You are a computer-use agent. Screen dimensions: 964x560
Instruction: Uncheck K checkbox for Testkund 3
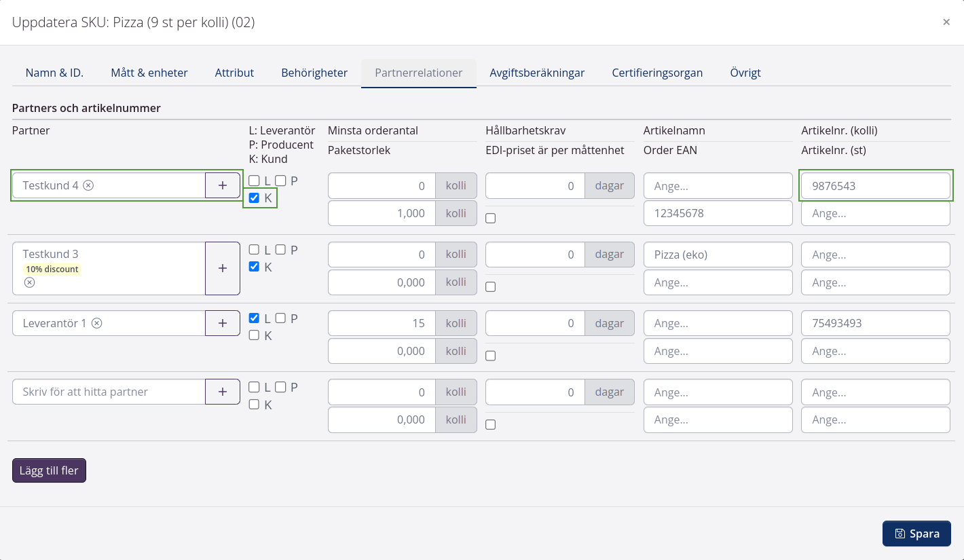coord(254,267)
